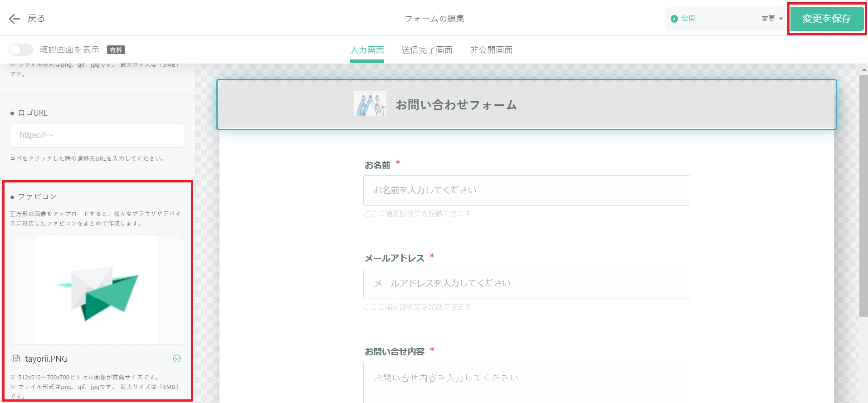Click the preview vertical scrollbar

pos(863,195)
